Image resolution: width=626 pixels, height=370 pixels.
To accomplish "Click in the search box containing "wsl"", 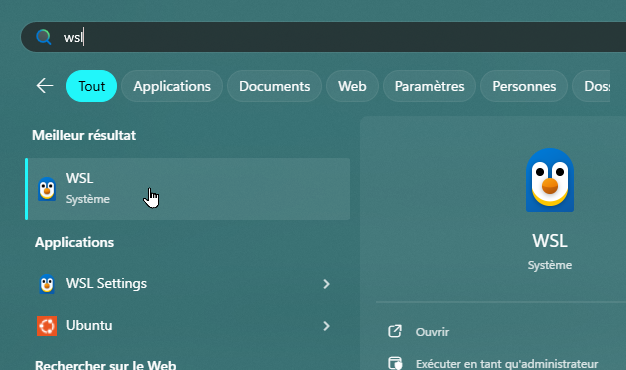I will pyautogui.click(x=323, y=37).
